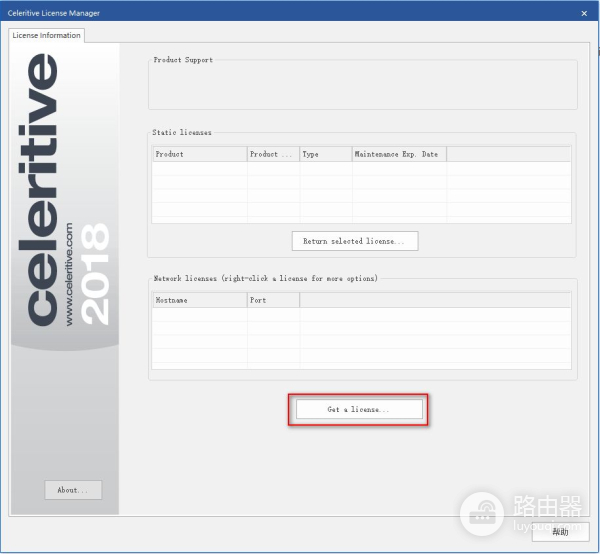
Task: Click the celeritive logo in sidebar
Action: [44, 190]
